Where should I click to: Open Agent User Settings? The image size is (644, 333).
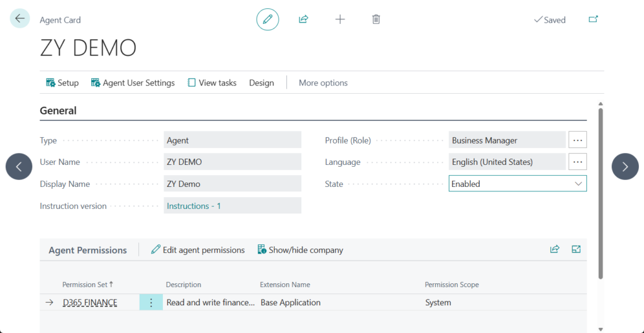(x=133, y=82)
